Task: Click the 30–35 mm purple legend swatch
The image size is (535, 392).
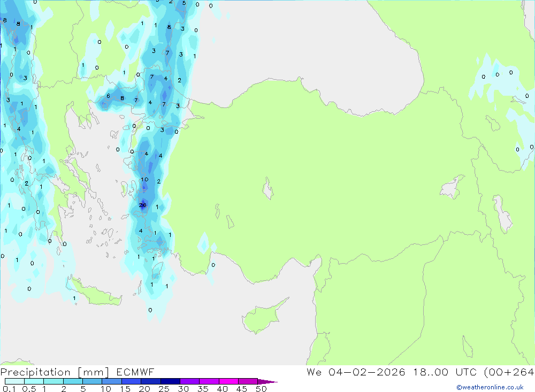Action: [x=190, y=381]
